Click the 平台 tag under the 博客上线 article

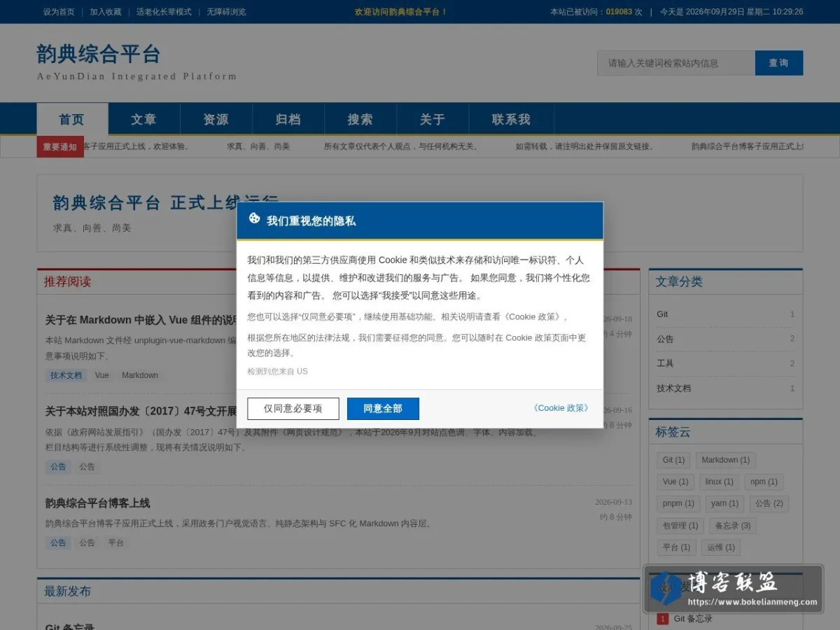tap(115, 542)
